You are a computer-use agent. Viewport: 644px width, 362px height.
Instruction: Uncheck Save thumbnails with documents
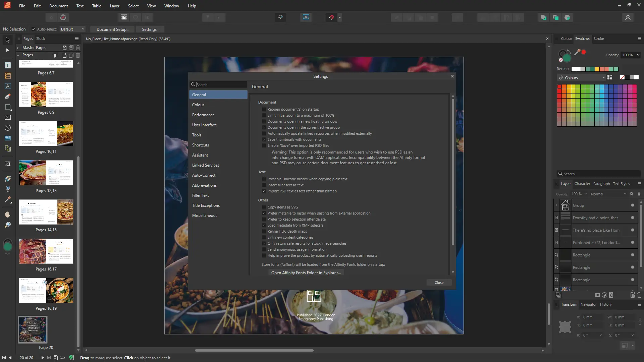click(264, 139)
